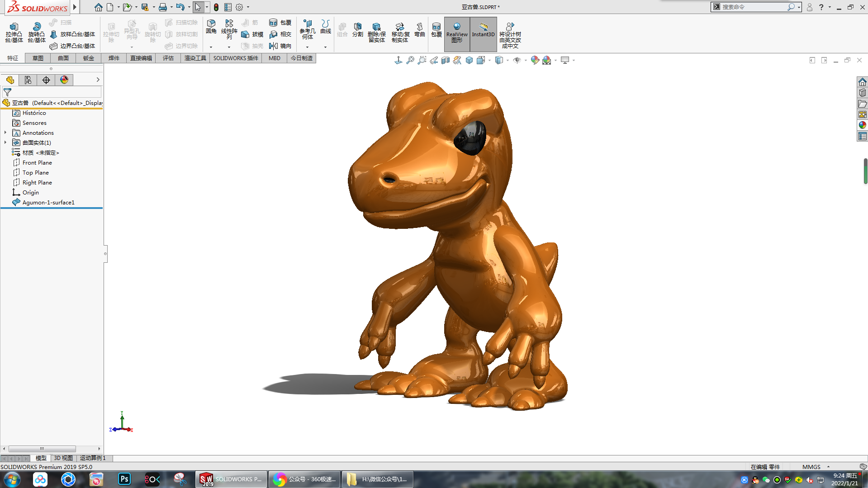This screenshot has height=488, width=868.
Task: Open the Appearances color ball in the task pane
Action: [863, 125]
